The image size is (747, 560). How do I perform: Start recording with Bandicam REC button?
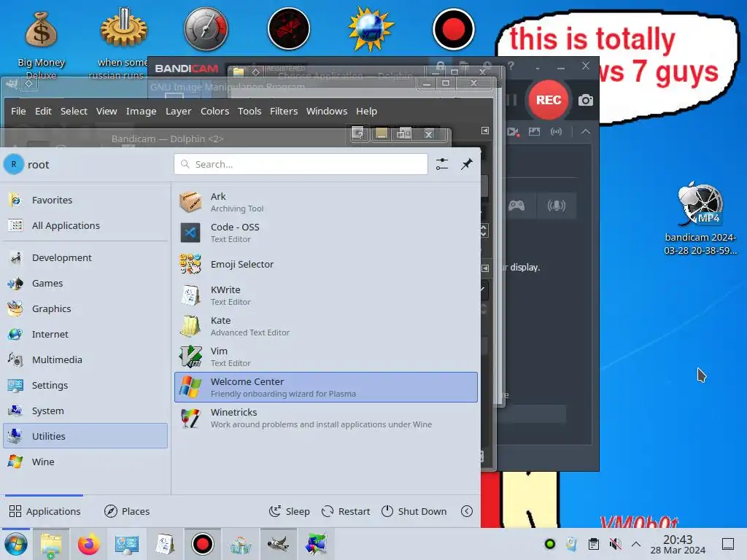click(549, 100)
